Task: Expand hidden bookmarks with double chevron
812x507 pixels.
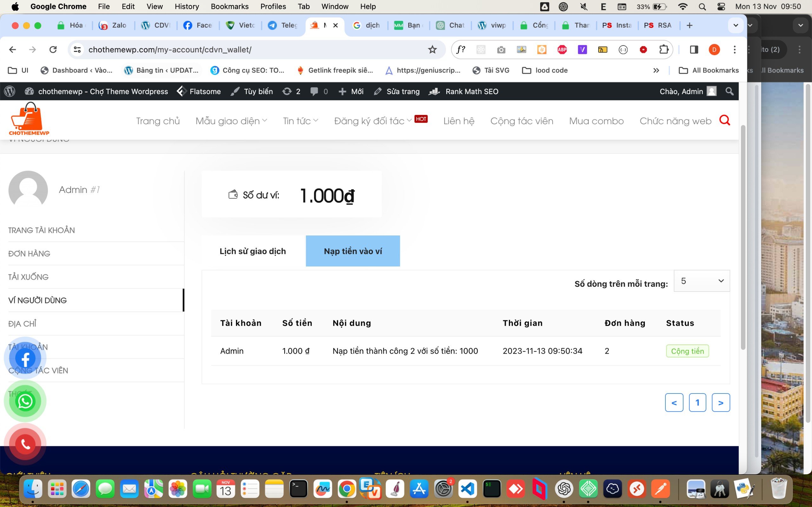Action: 656,70
